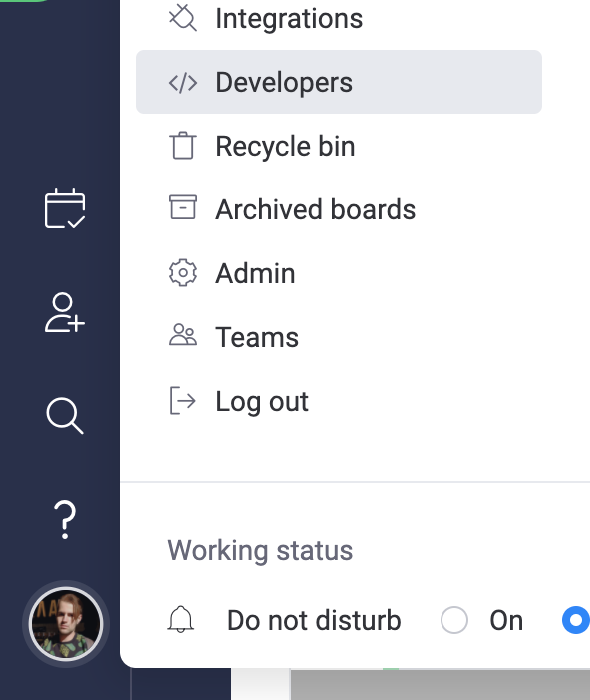
Task: Click the Developers code brackets icon
Action: 183,82
